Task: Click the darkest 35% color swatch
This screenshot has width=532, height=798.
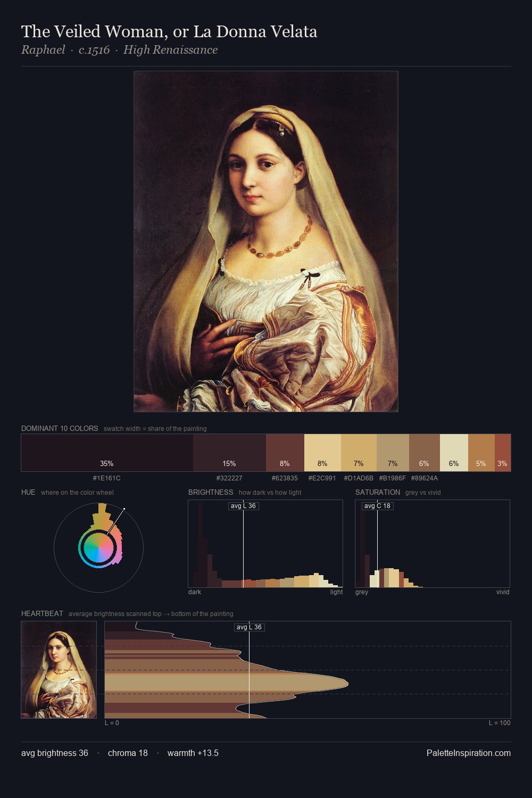Action: pyautogui.click(x=107, y=453)
